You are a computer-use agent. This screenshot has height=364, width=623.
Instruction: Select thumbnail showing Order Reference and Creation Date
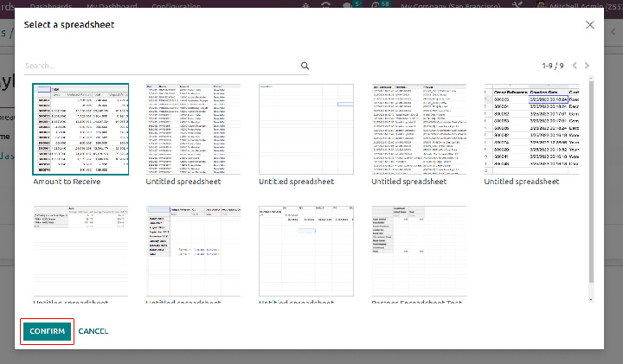tap(531, 130)
